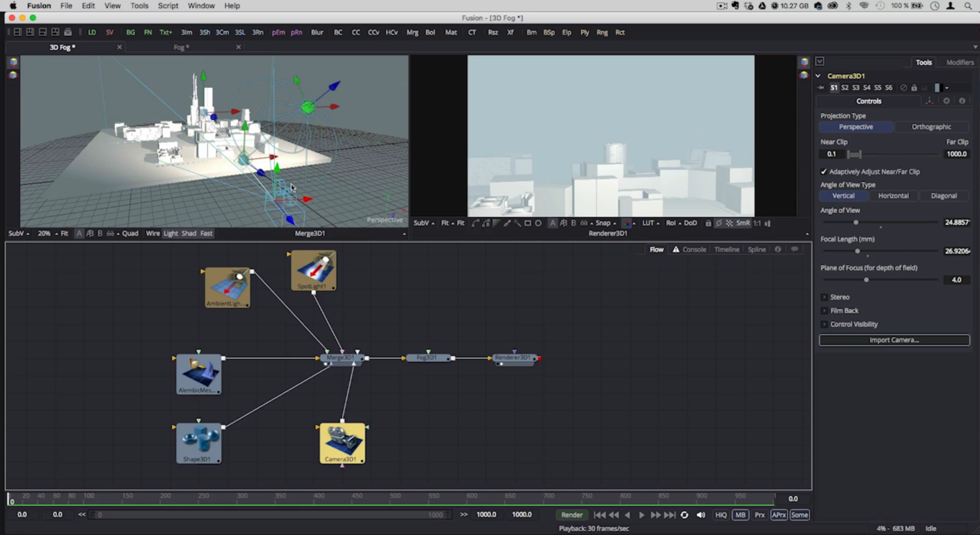Screen dimensions: 980x535
Task: Select the SpotLight1 node in the flow
Action: point(312,270)
